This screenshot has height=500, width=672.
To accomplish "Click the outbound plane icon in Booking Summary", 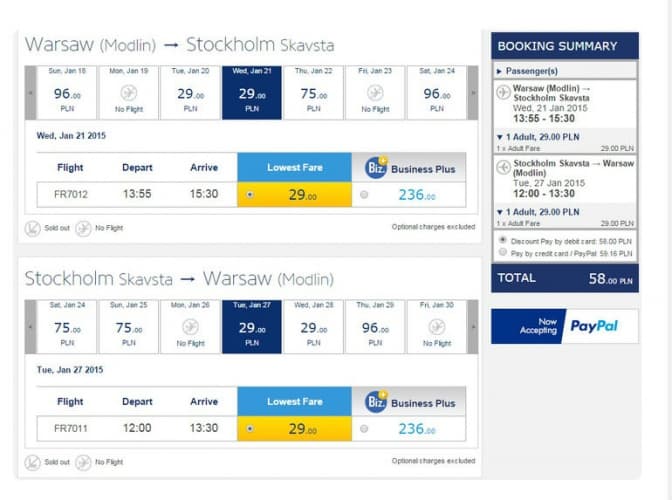I will (x=504, y=91).
